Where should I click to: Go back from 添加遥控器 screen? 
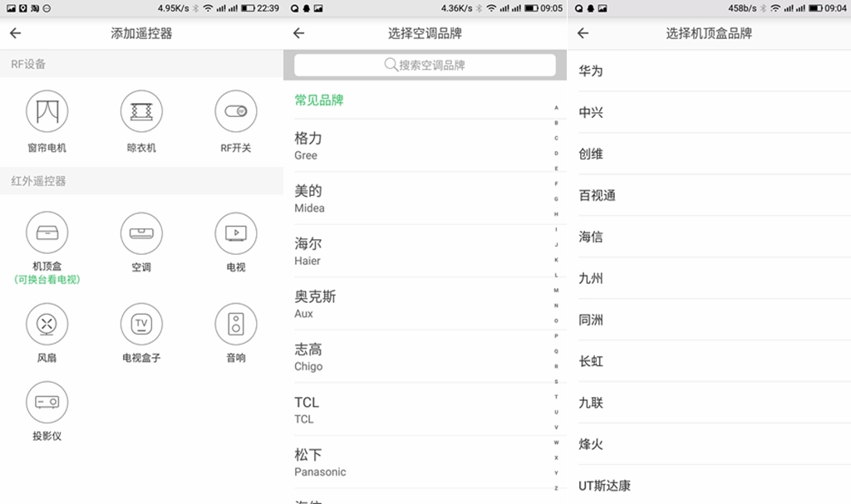point(15,33)
